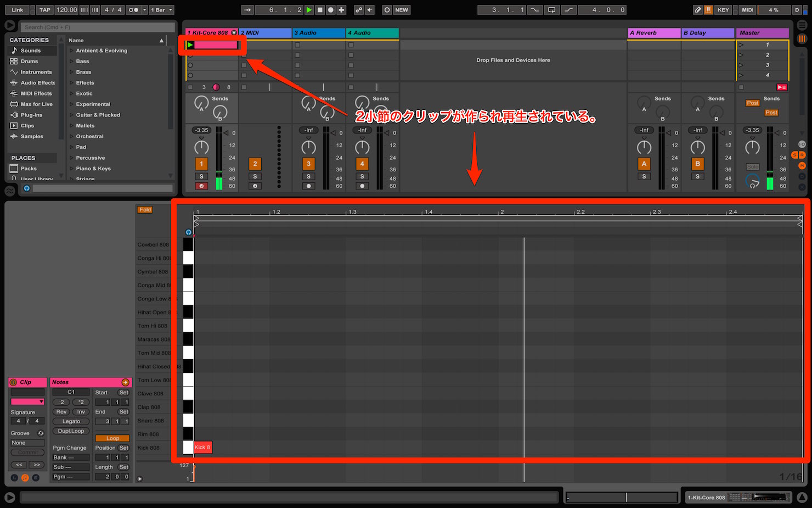
Task: Click track 1 pan knob
Action: pos(201,147)
